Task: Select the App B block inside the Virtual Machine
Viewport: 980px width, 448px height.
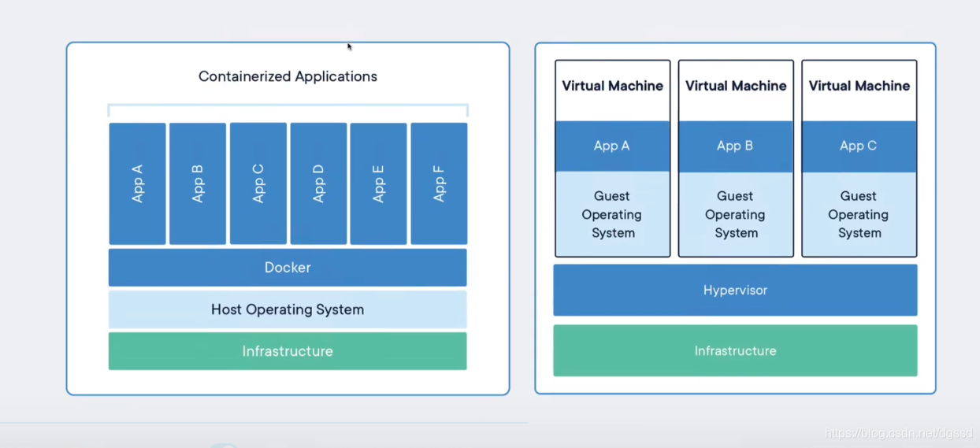Action: [x=736, y=146]
